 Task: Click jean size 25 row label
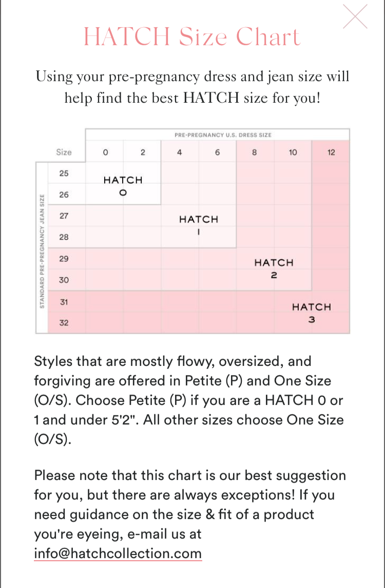pos(64,173)
